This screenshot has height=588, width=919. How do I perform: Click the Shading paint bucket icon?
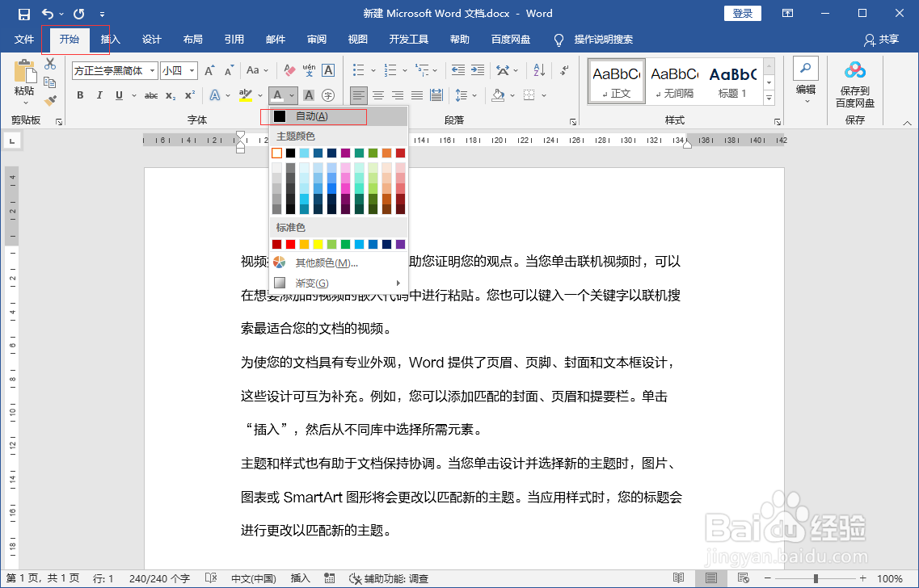(498, 94)
